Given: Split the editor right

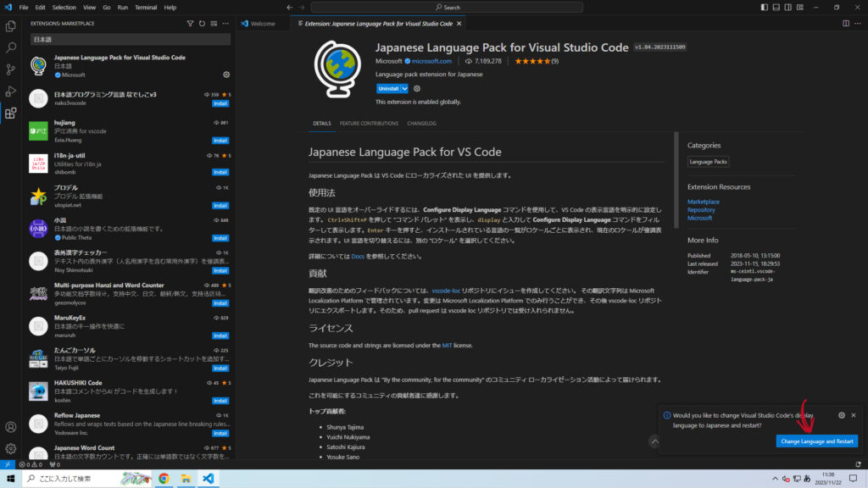Looking at the screenshot, I should point(846,24).
